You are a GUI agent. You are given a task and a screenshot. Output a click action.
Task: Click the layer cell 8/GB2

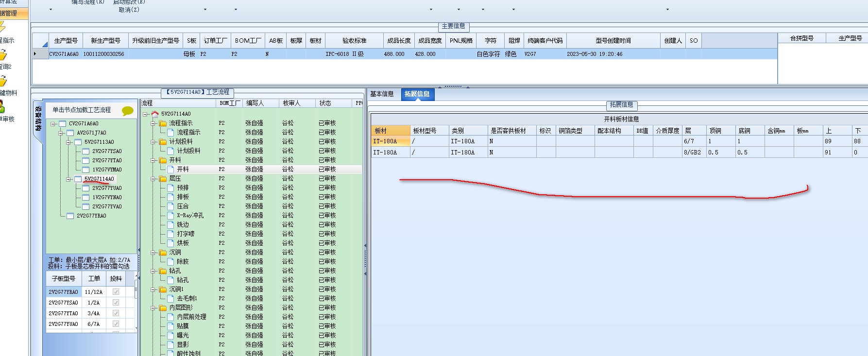[694, 153]
